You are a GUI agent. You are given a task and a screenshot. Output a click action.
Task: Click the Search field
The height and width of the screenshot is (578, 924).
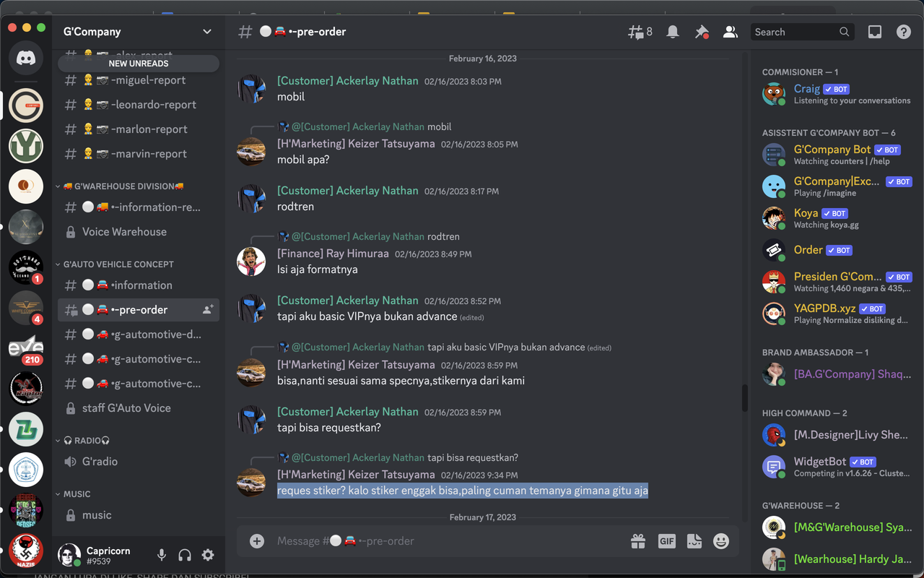point(802,32)
